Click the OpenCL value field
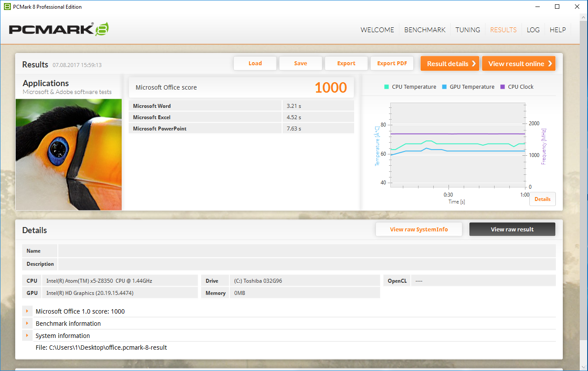 pyautogui.click(x=483, y=281)
